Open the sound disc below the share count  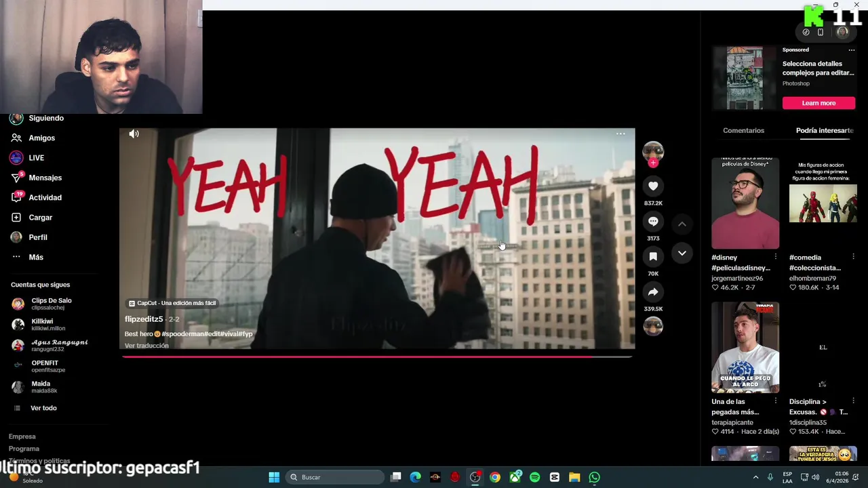653,326
